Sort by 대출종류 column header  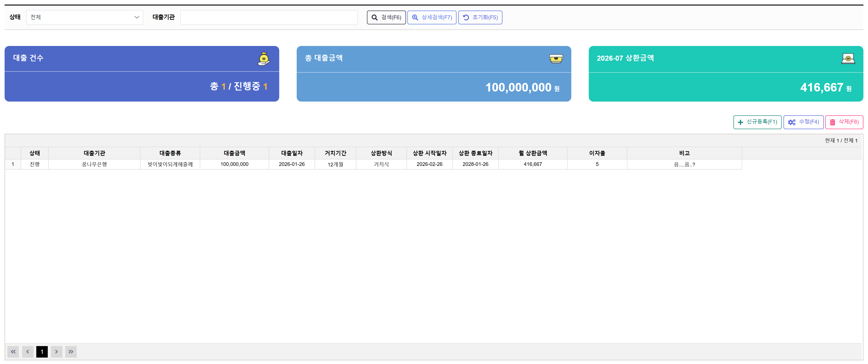(x=170, y=153)
